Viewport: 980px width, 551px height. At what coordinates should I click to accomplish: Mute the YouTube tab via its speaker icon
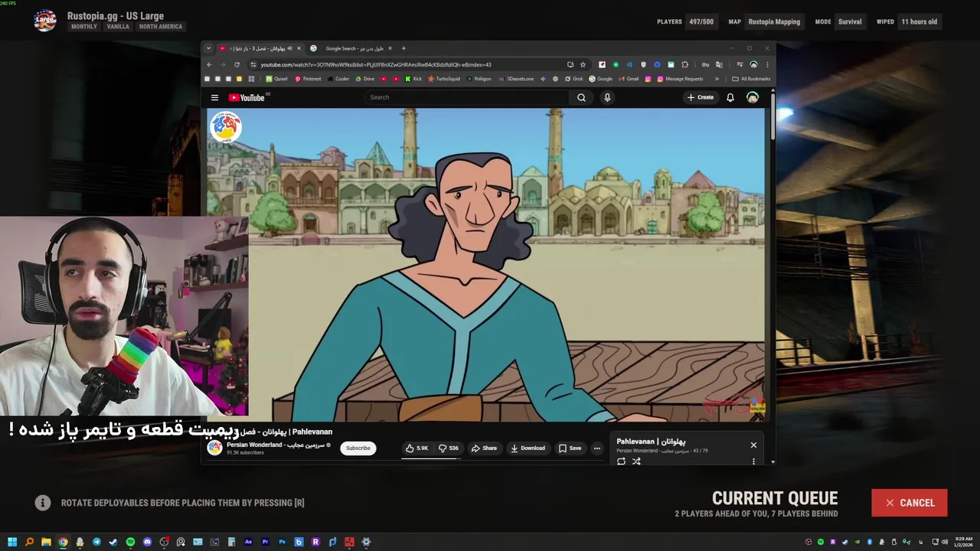point(289,48)
